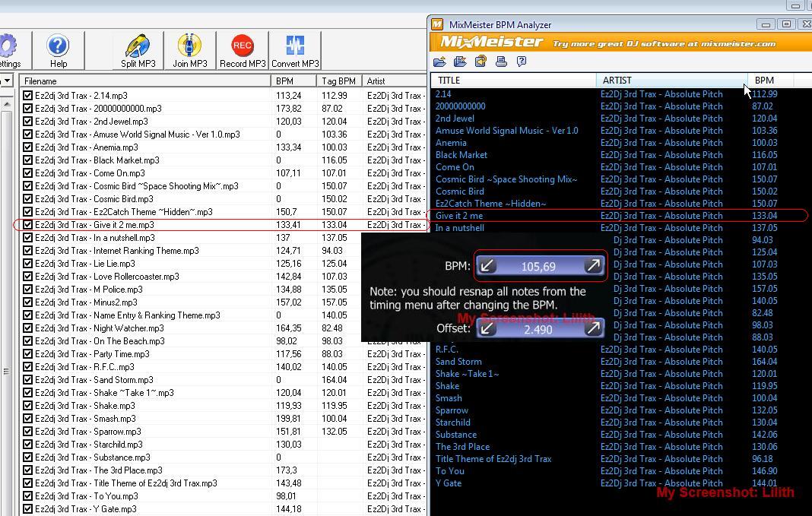Screen dimensions: 812x516
Task: Click MixMeister's help question-mark icon
Action: click(x=522, y=62)
